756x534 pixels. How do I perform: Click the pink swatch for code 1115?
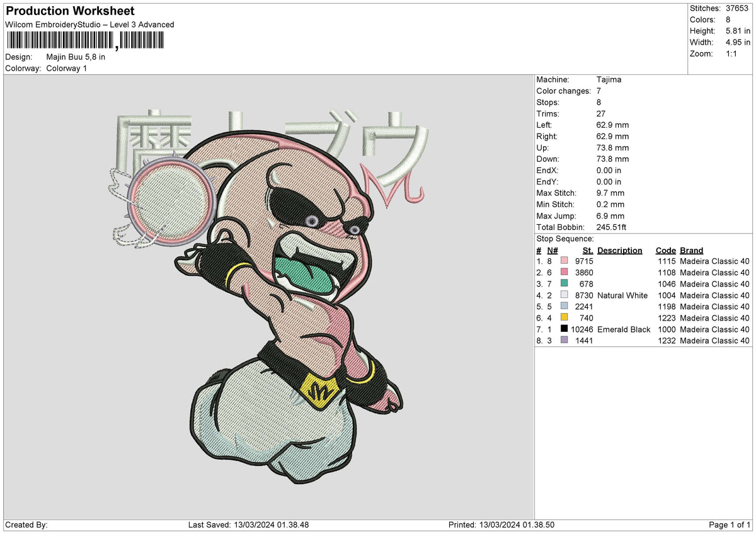(564, 261)
